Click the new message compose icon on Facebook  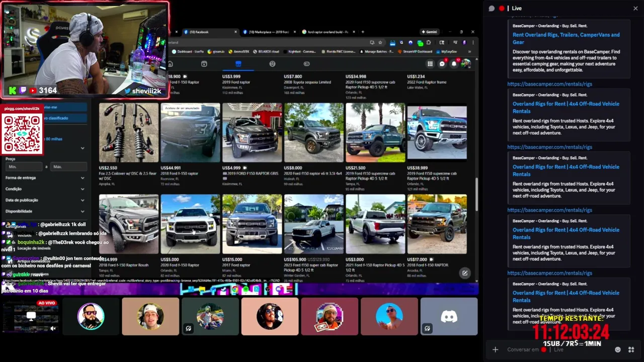[x=465, y=273]
